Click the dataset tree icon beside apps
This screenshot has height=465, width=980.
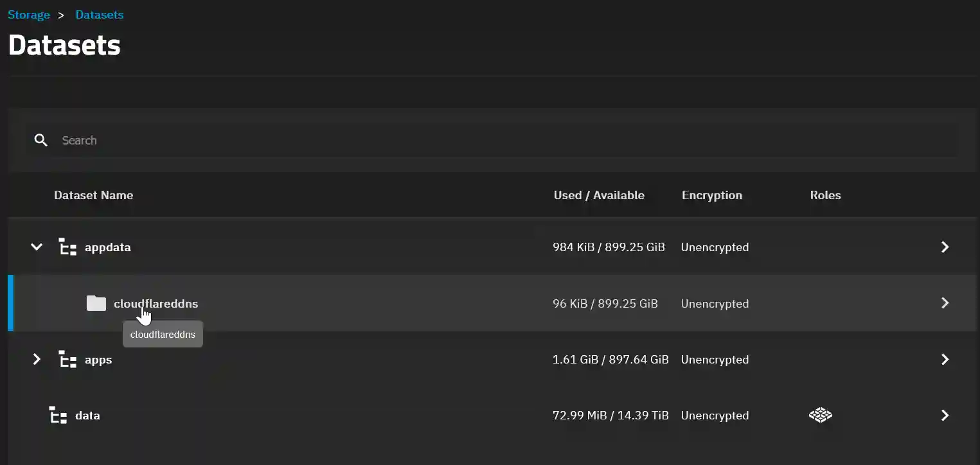click(x=67, y=359)
